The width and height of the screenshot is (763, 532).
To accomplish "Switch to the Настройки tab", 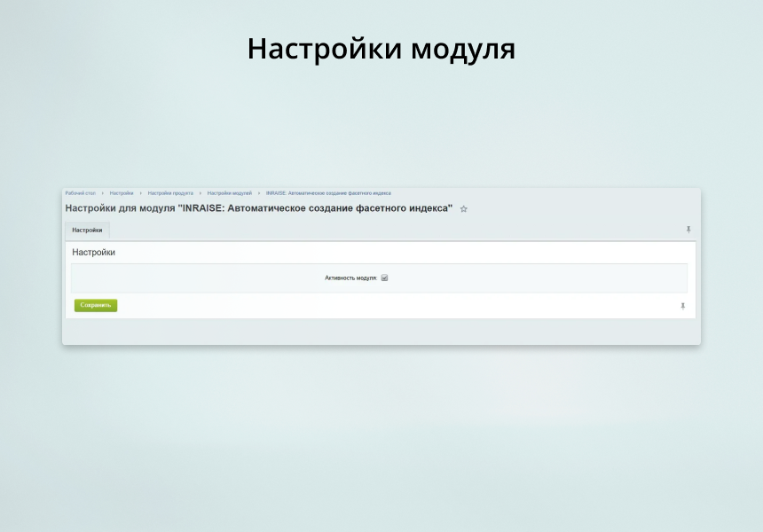I will 87,230.
